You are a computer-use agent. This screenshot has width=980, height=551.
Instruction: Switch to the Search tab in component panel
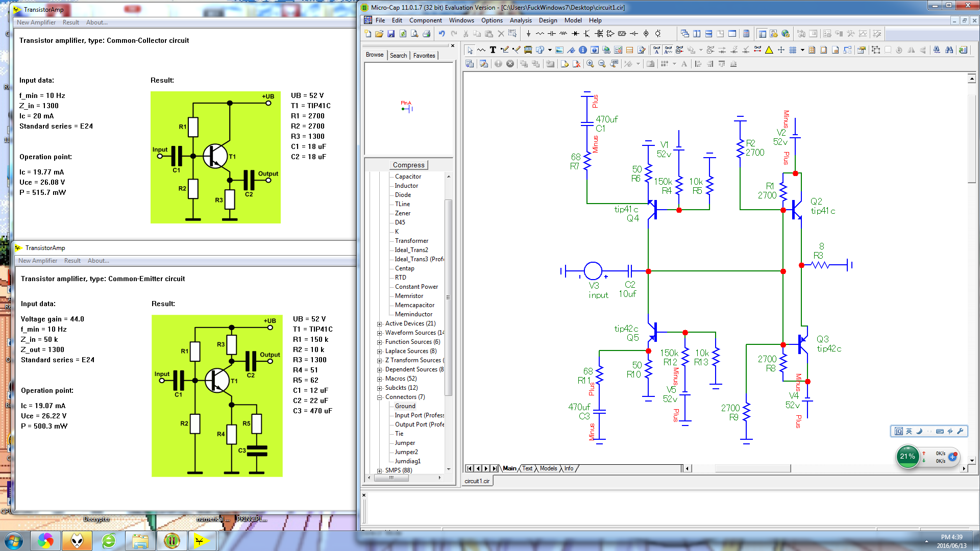click(x=398, y=56)
